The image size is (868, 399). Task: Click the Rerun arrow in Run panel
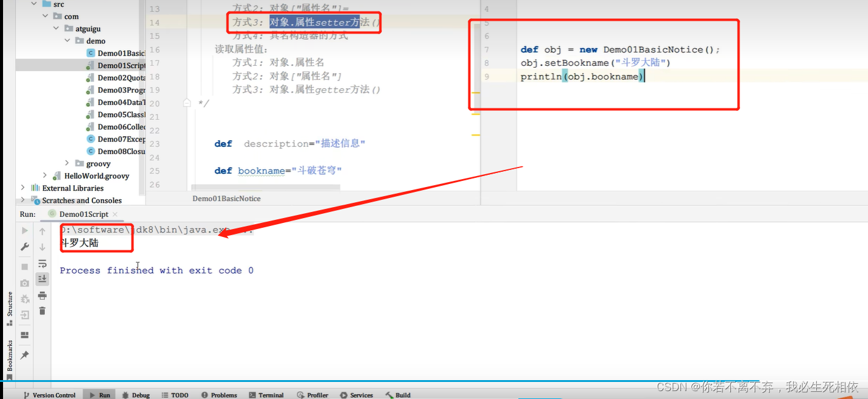click(x=25, y=231)
